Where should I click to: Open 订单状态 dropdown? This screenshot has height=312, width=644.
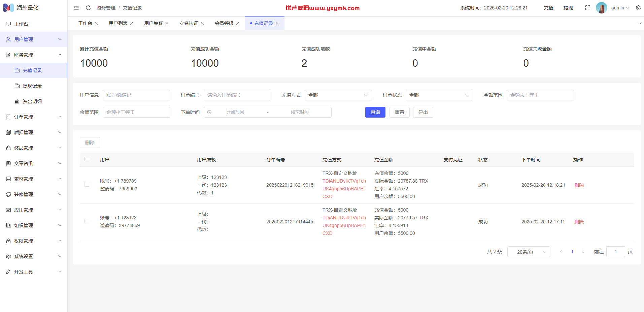(439, 95)
